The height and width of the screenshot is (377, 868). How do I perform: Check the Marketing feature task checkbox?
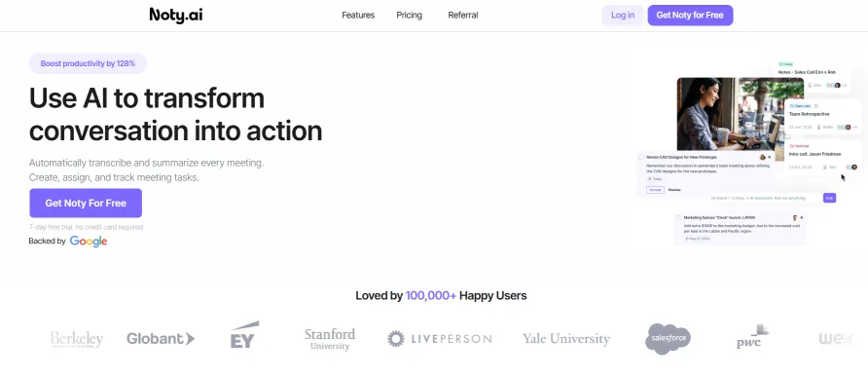pos(679,218)
